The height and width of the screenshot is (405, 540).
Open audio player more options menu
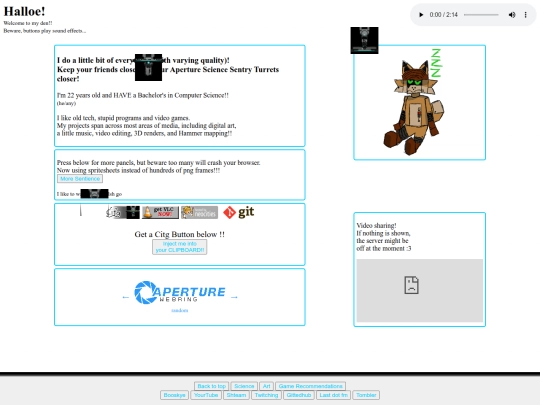tap(526, 15)
